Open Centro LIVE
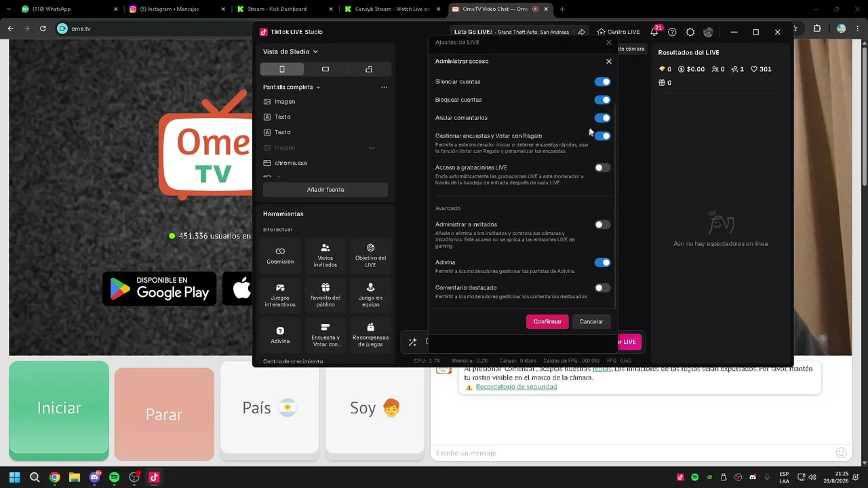 click(x=618, y=32)
